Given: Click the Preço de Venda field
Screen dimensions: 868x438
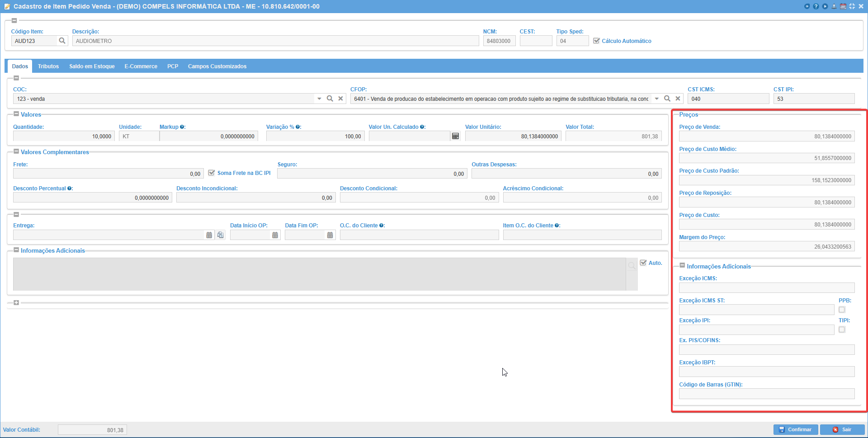Looking at the screenshot, I should (767, 136).
